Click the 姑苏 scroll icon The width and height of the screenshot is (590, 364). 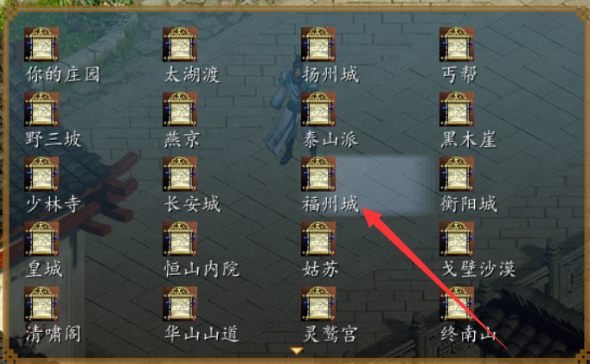point(318,239)
